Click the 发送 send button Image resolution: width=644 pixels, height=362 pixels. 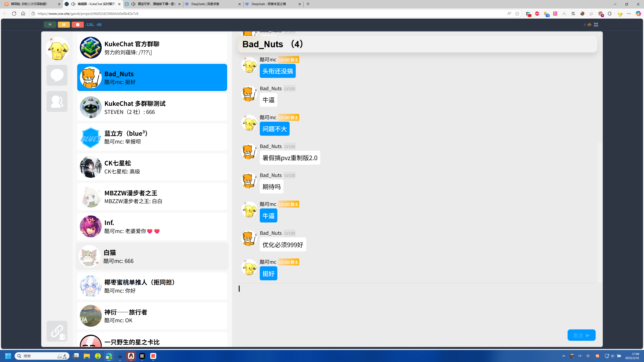coord(581,335)
